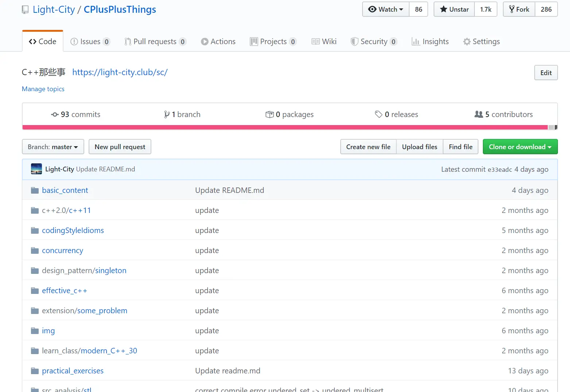Image resolution: width=570 pixels, height=392 pixels.
Task: Click the folder icon for practical_exercises
Action: [35, 371]
